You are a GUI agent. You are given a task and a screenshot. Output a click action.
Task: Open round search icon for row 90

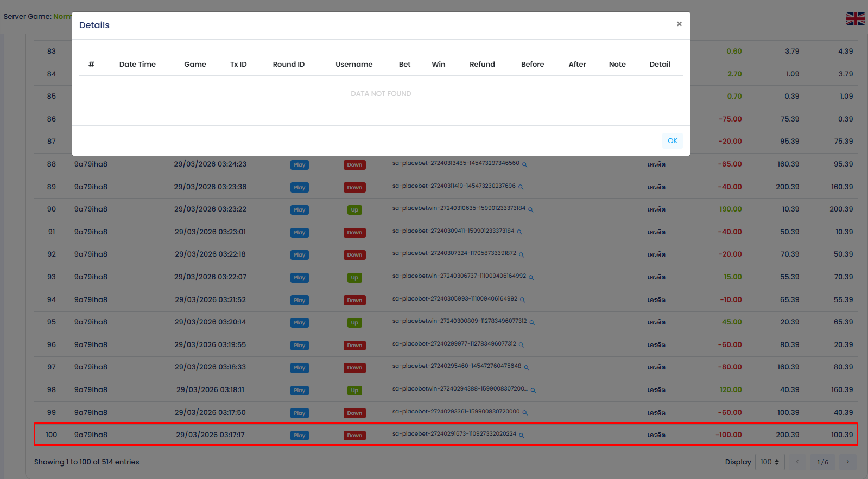531,209
